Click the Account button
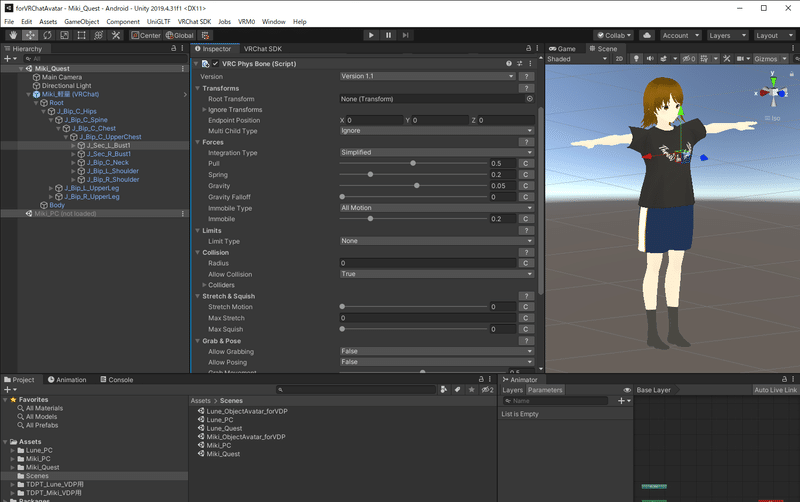Viewport: 800px width, 502px height. point(681,35)
